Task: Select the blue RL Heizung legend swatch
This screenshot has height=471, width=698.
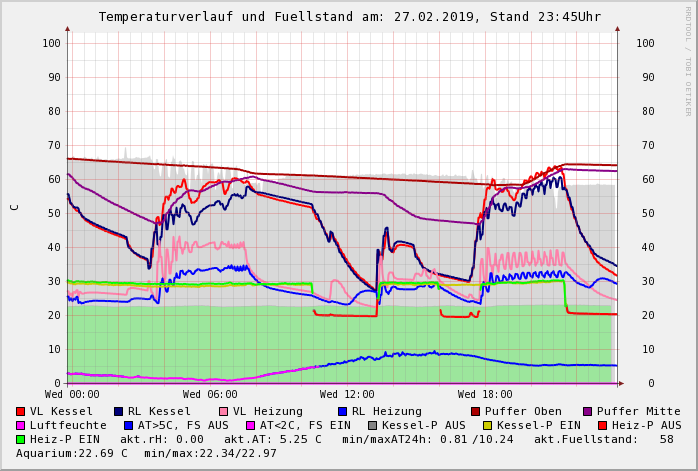Action: 342,411
